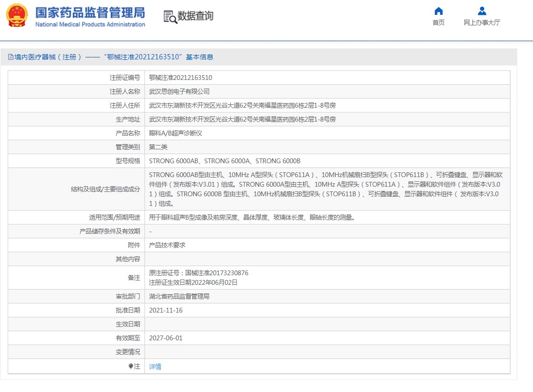Viewport: 533px width, 392px height.
Task: Go to 首页 via the home icon
Action: coord(438,11)
